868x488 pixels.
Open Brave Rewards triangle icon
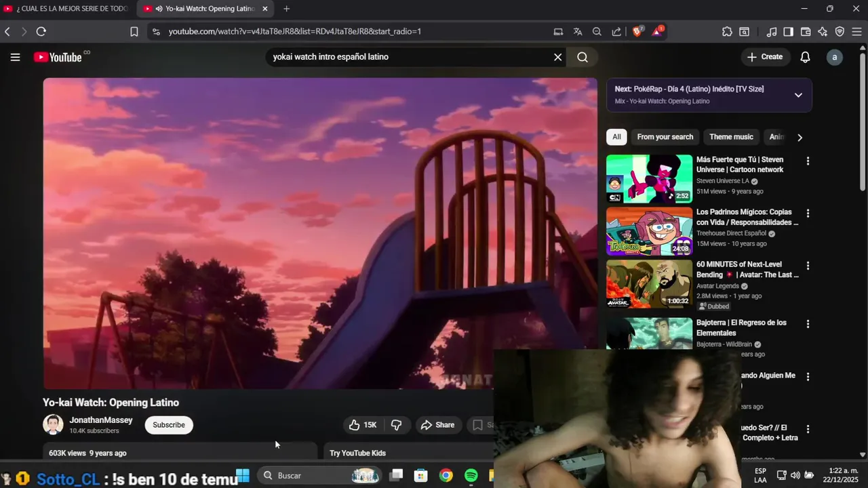[658, 31]
